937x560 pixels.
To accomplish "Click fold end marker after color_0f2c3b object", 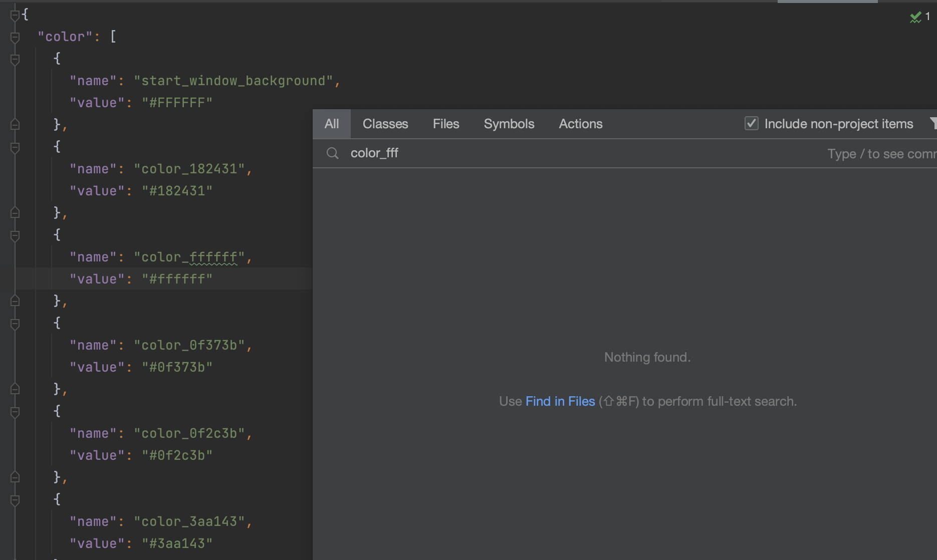I will coord(15,477).
